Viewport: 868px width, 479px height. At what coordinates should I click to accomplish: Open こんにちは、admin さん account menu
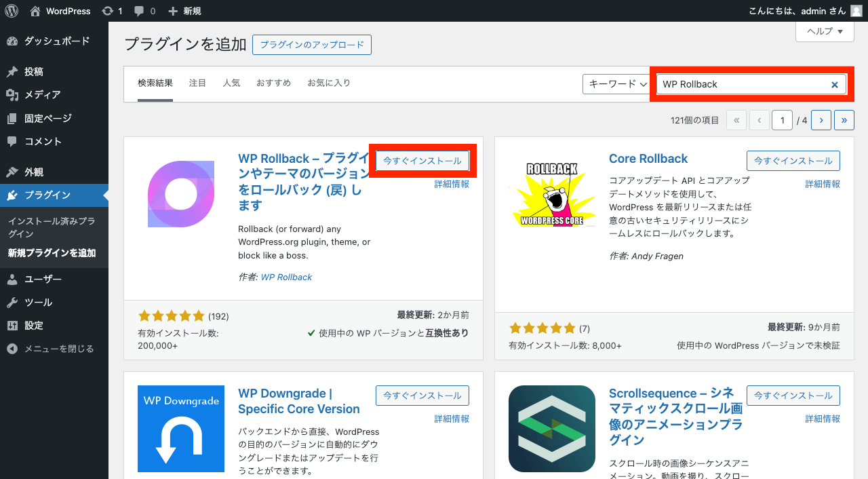point(806,11)
